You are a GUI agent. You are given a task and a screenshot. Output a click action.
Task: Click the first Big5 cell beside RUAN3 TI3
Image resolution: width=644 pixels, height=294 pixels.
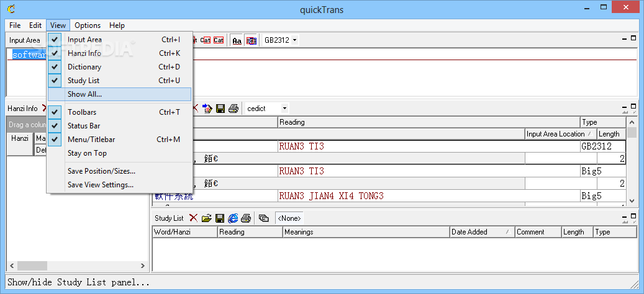click(603, 171)
